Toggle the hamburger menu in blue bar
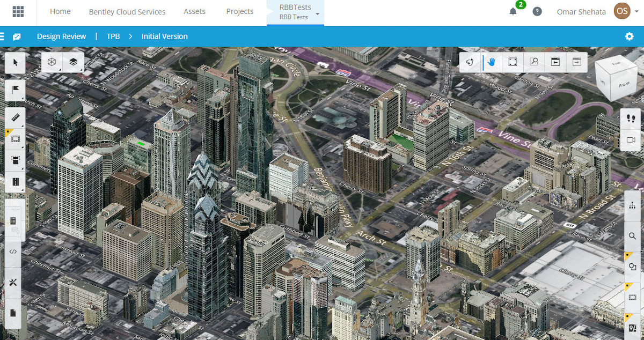Image resolution: width=644 pixels, height=340 pixels. (2, 36)
